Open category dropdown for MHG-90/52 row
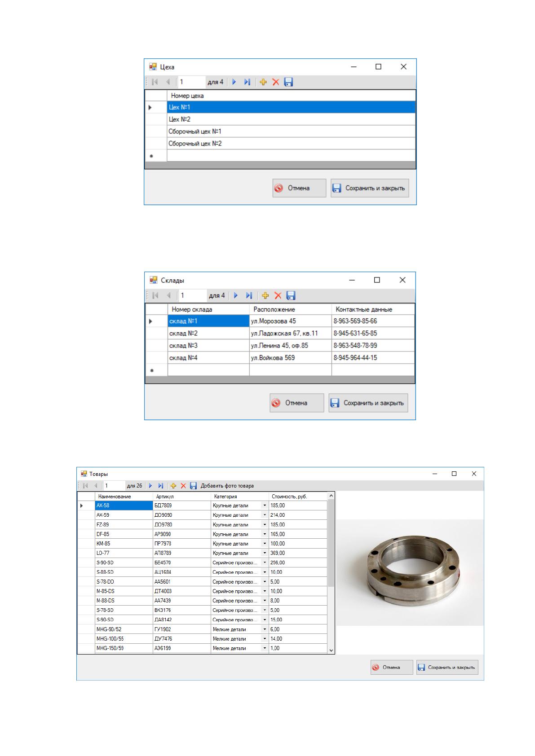535x756 pixels. pos(265,629)
